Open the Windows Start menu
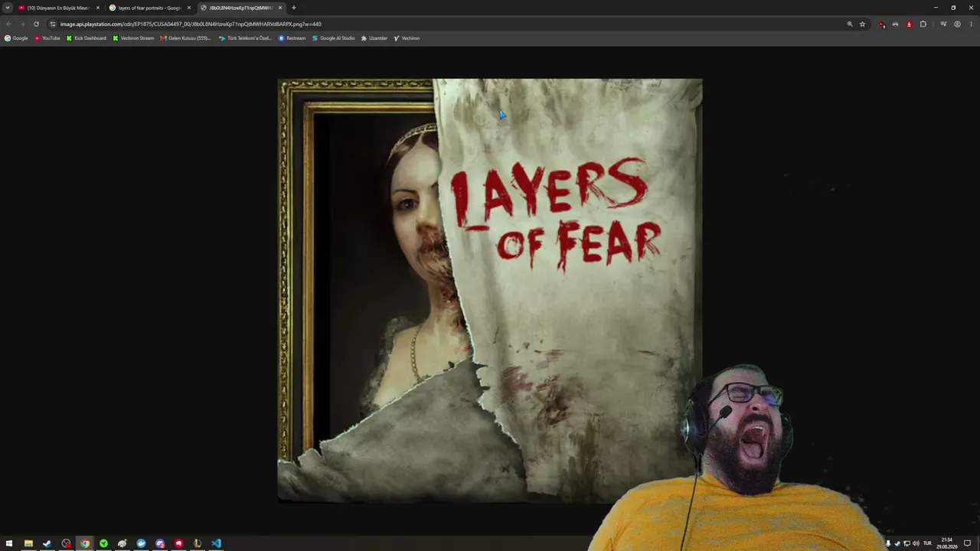Image resolution: width=980 pixels, height=551 pixels. point(9,543)
